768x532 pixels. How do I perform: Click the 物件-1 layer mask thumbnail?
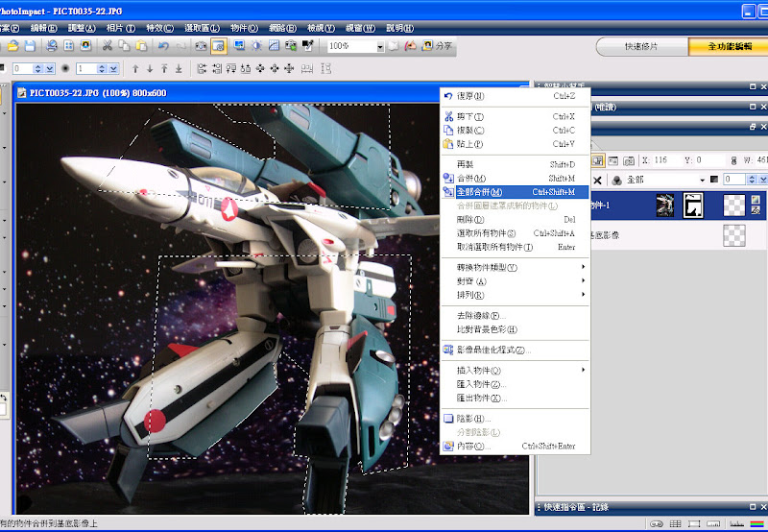point(693,206)
